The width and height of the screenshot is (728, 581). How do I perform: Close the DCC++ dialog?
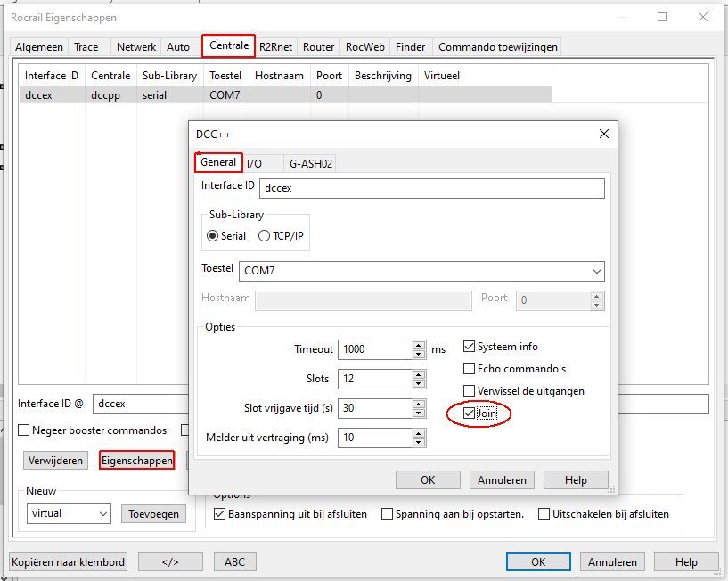pyautogui.click(x=603, y=135)
